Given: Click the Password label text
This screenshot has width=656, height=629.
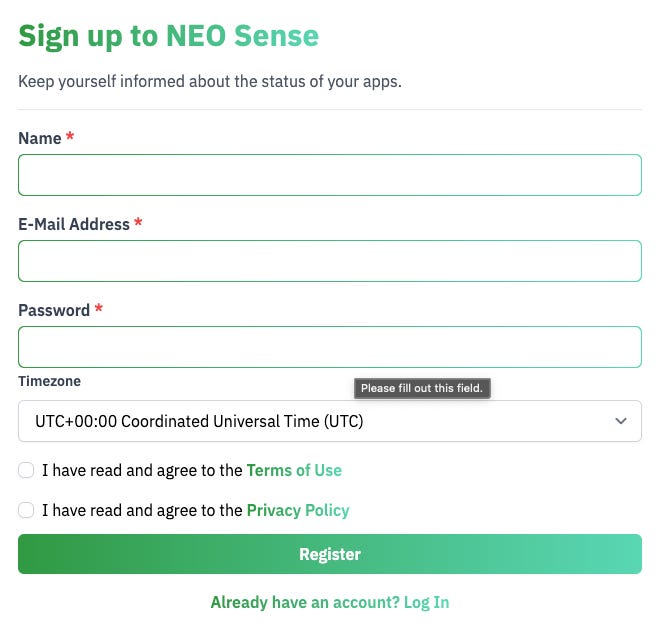Looking at the screenshot, I should 54,310.
